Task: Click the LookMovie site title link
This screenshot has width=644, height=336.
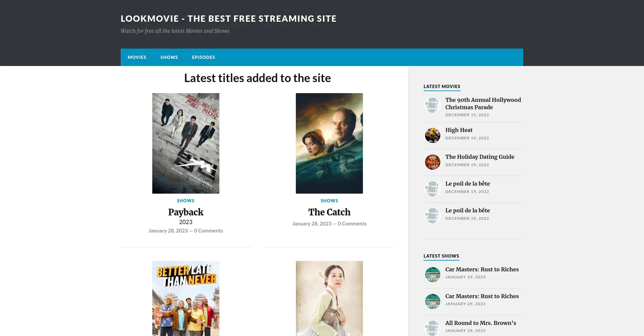Action: click(228, 19)
